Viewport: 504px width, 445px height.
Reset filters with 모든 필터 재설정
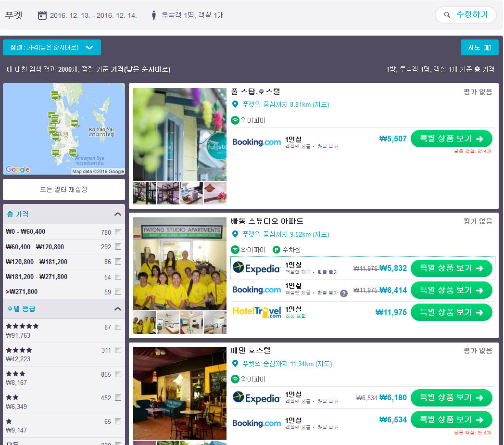coord(63,190)
